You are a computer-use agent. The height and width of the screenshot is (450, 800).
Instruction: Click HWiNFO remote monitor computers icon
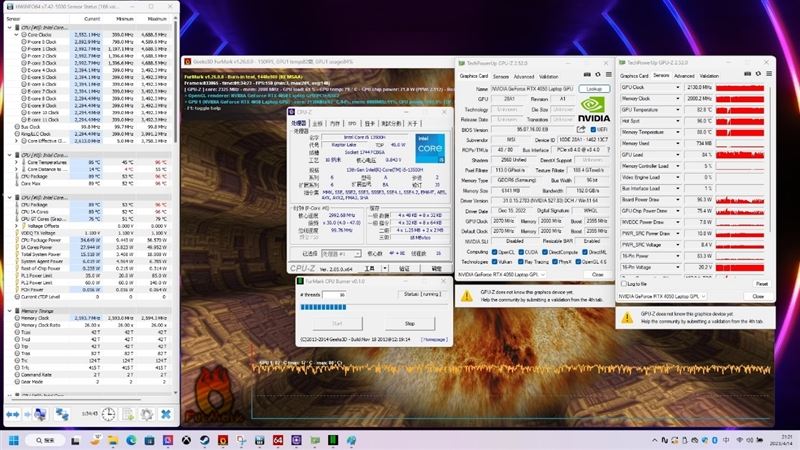pyautogui.click(x=40, y=414)
